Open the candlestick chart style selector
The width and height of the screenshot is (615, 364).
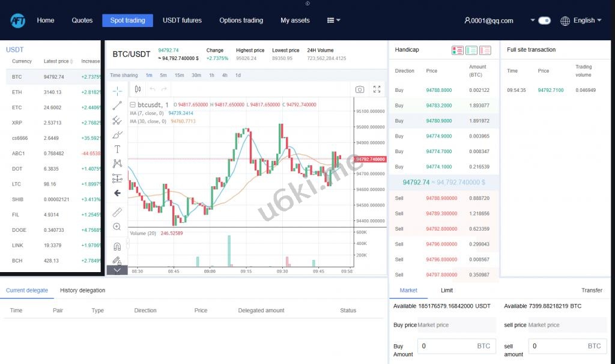click(138, 89)
